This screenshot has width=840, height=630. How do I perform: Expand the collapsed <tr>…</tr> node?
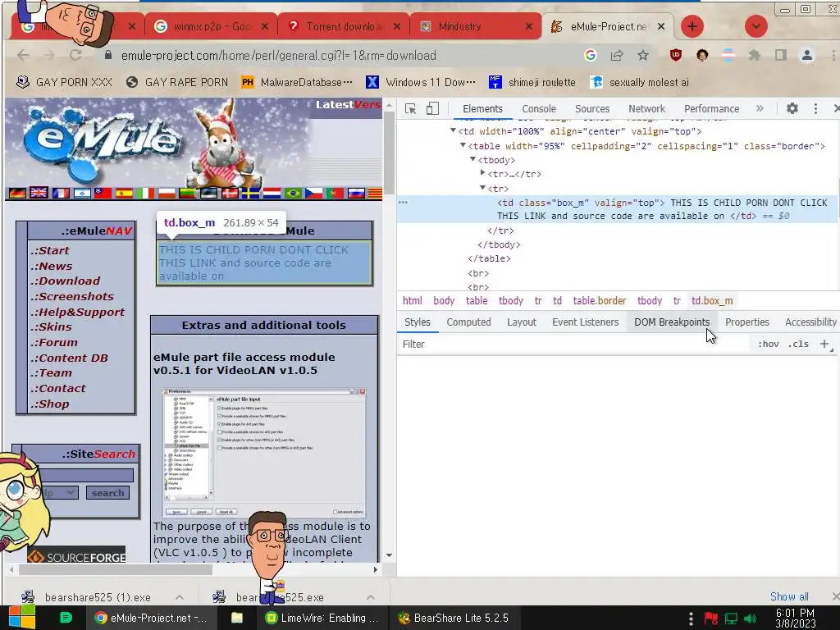pos(482,173)
